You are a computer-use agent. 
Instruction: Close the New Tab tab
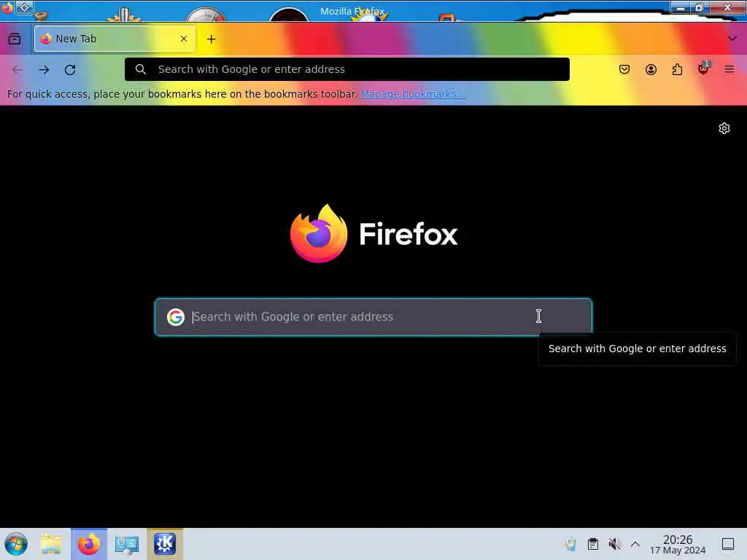coord(183,39)
